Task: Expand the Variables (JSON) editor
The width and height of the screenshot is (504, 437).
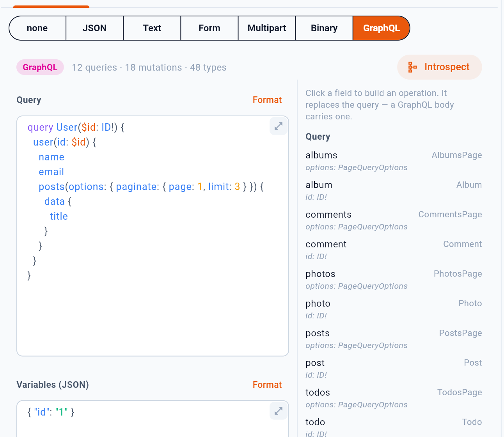Action: [279, 411]
